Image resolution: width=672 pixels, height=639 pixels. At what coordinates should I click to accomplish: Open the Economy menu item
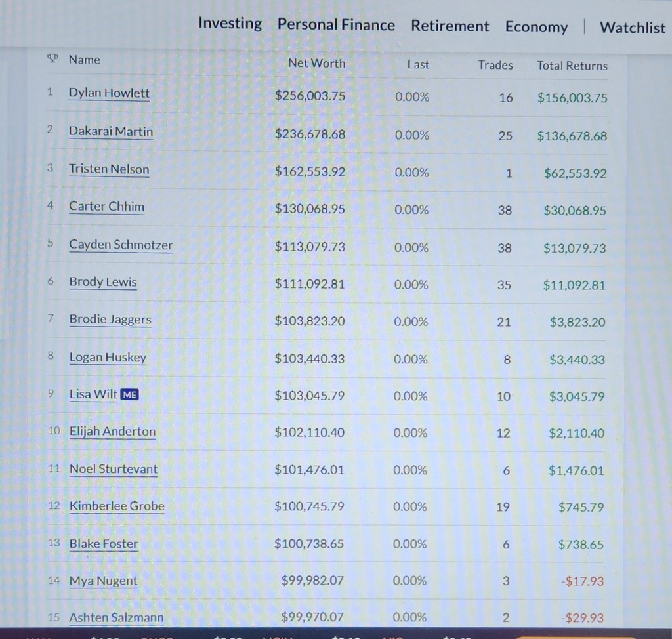coord(536,27)
